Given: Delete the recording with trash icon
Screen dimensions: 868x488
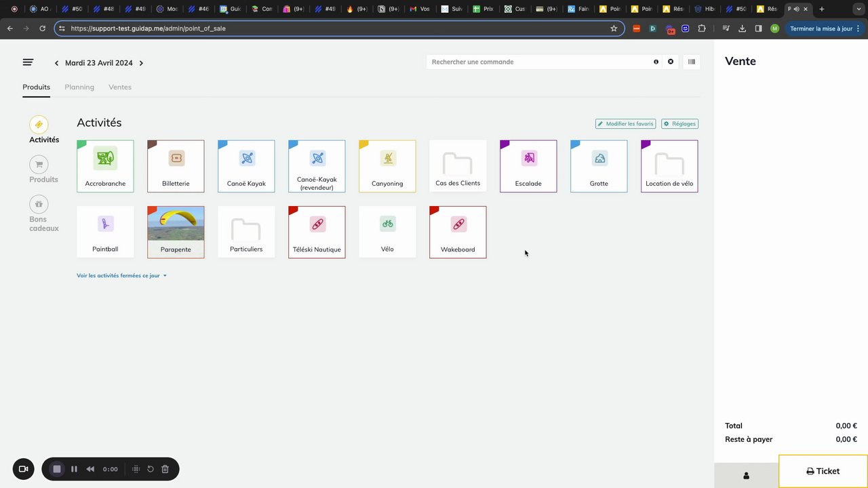Looking at the screenshot, I should coord(165,469).
